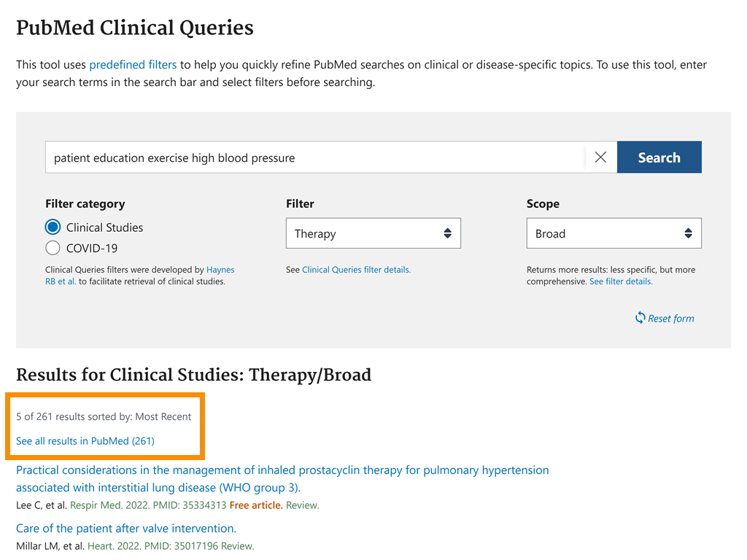This screenshot has width=747, height=560.
Task: Open Clinical Queries filter details link
Action: [356, 270]
